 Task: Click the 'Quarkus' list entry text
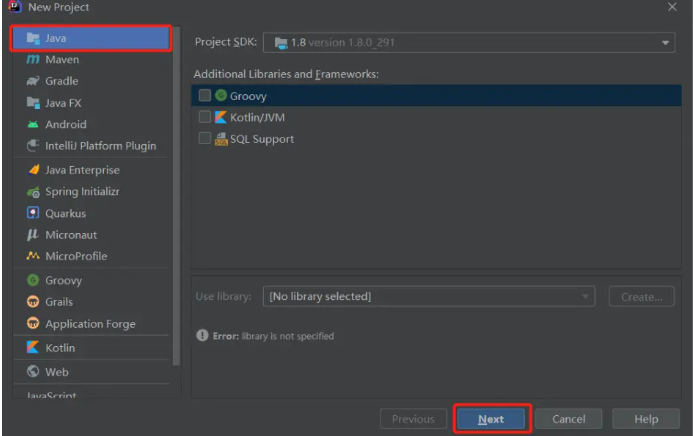tap(65, 213)
